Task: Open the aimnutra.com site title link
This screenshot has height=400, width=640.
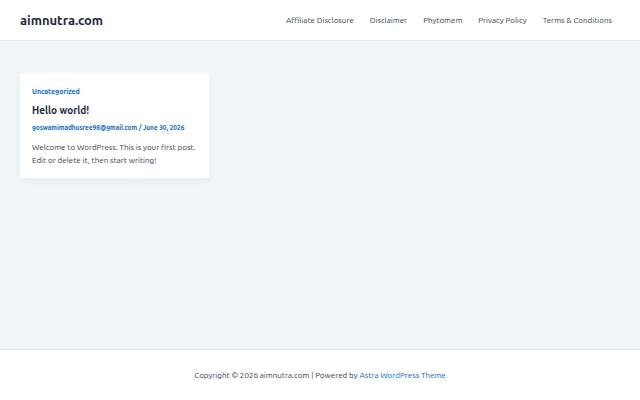Action: pos(61,20)
